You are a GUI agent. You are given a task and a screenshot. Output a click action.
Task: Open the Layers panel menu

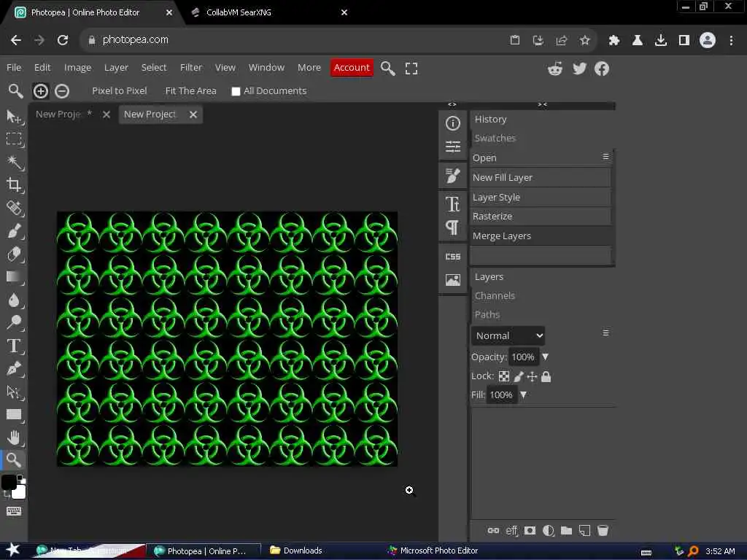click(605, 332)
